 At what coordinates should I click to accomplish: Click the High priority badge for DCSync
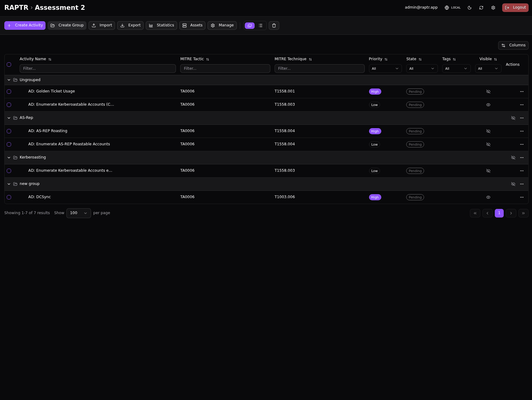[375, 197]
